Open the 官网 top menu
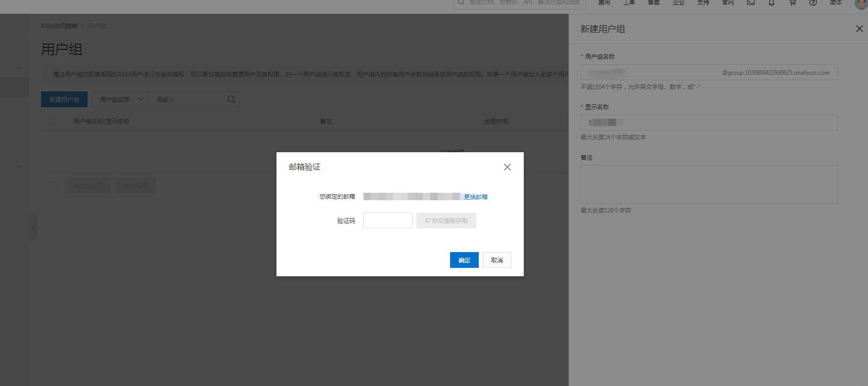Image resolution: width=868 pixels, height=386 pixels. [728, 2]
